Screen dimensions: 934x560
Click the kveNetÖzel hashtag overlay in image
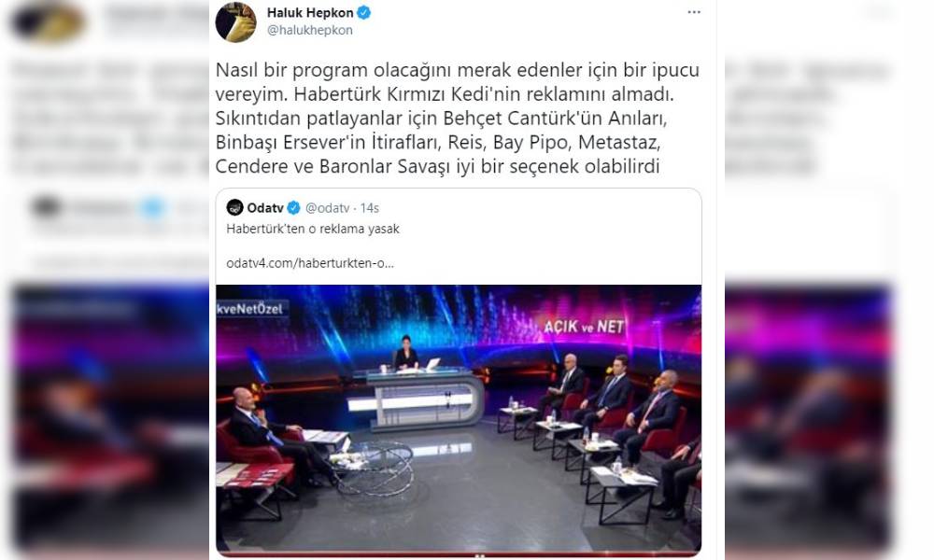pos(251,309)
